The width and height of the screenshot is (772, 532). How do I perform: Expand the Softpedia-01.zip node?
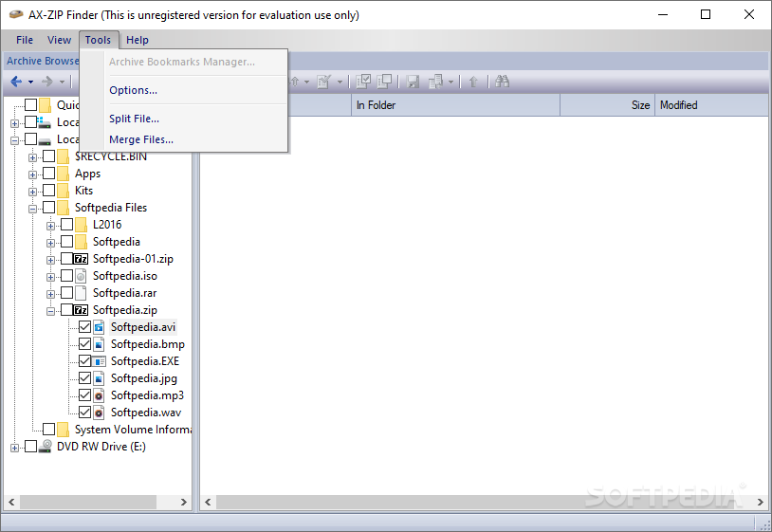click(x=50, y=260)
